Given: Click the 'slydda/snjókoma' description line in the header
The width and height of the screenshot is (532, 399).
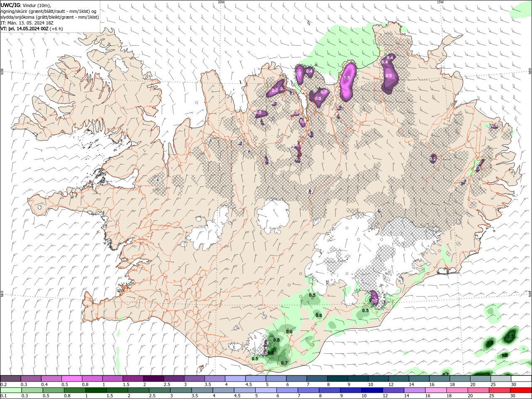Looking at the screenshot, I should pyautogui.click(x=50, y=17).
